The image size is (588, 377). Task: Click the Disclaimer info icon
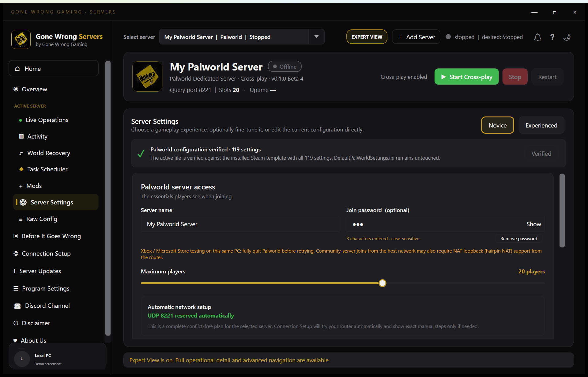(16, 323)
